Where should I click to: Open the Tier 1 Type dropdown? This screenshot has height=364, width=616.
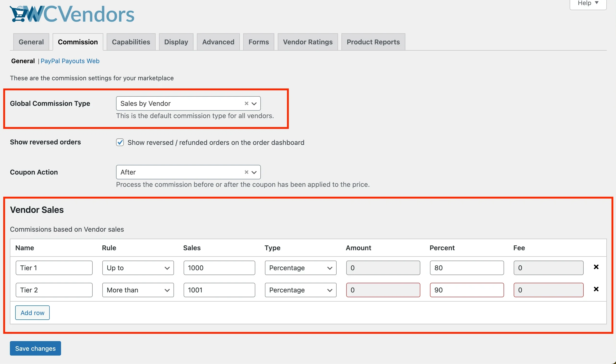pyautogui.click(x=300, y=268)
